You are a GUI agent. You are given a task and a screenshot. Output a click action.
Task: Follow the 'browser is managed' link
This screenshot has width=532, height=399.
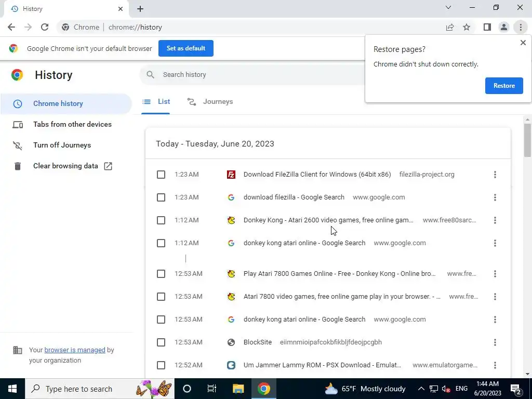pyautogui.click(x=75, y=350)
